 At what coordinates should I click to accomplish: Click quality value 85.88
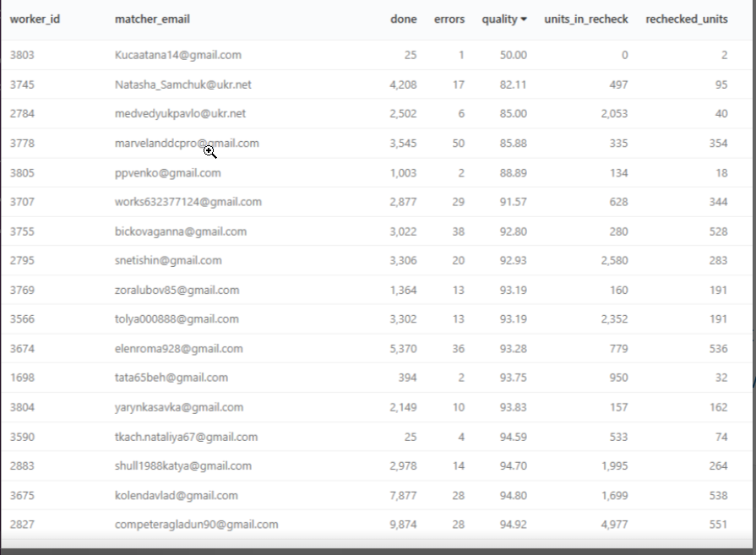click(513, 144)
